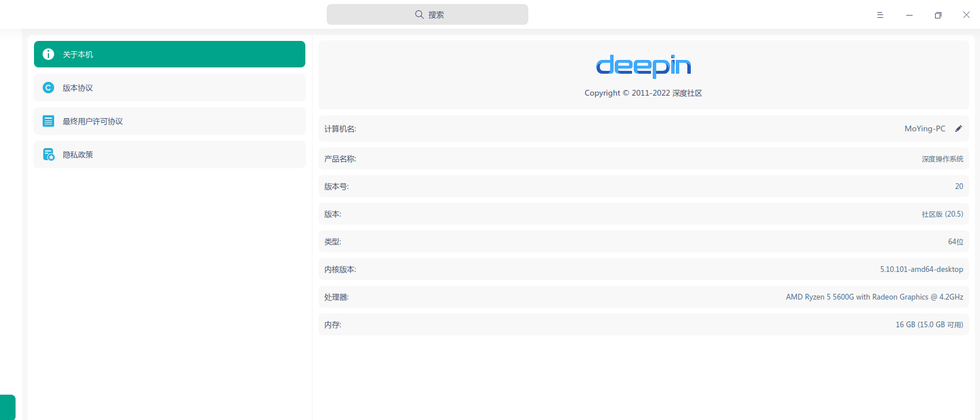Click the version number value 20
Viewport: 980px width, 420px height.
click(959, 186)
